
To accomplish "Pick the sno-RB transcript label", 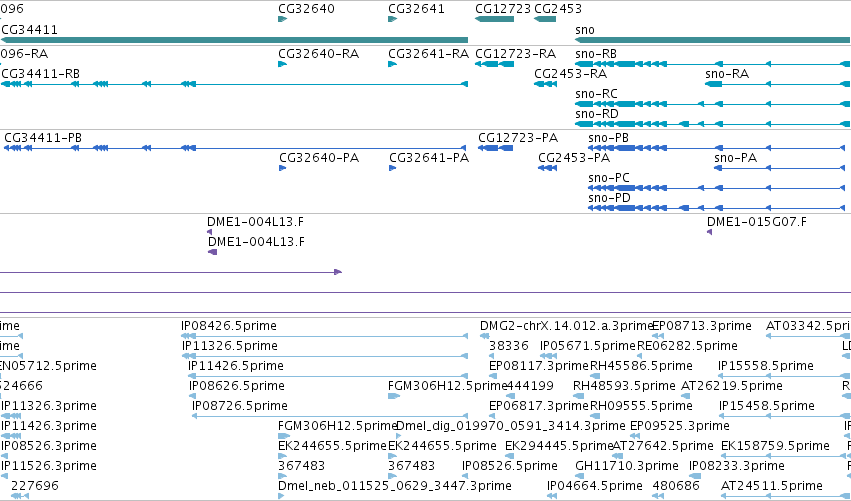I will click(x=596, y=54).
